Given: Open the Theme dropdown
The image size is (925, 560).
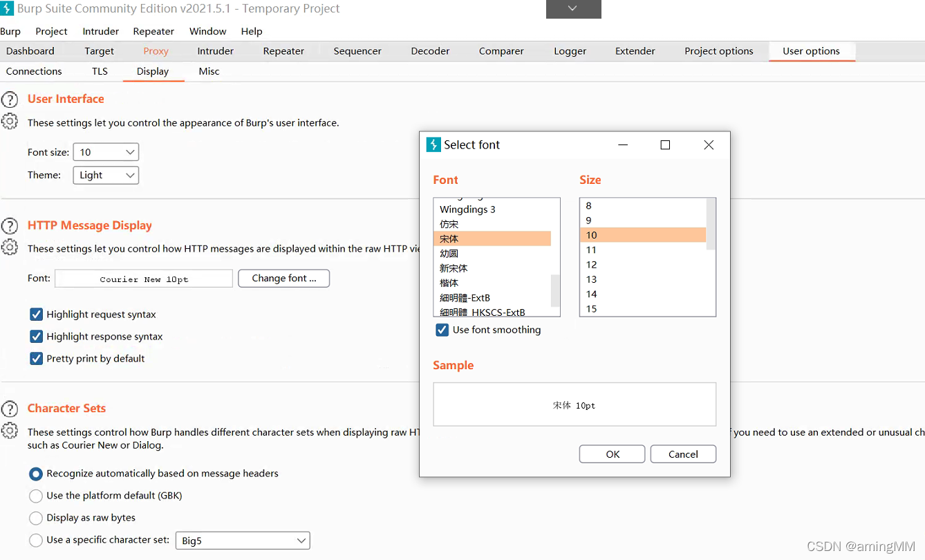Looking at the screenshot, I should point(106,175).
